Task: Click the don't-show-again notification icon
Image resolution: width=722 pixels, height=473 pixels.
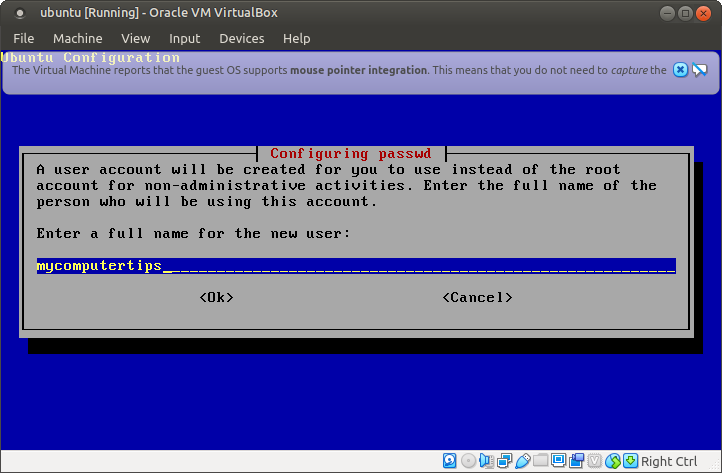Action: click(x=699, y=70)
